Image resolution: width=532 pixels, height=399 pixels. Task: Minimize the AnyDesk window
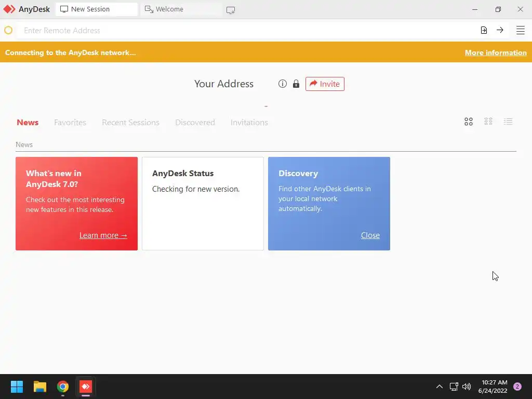(475, 9)
